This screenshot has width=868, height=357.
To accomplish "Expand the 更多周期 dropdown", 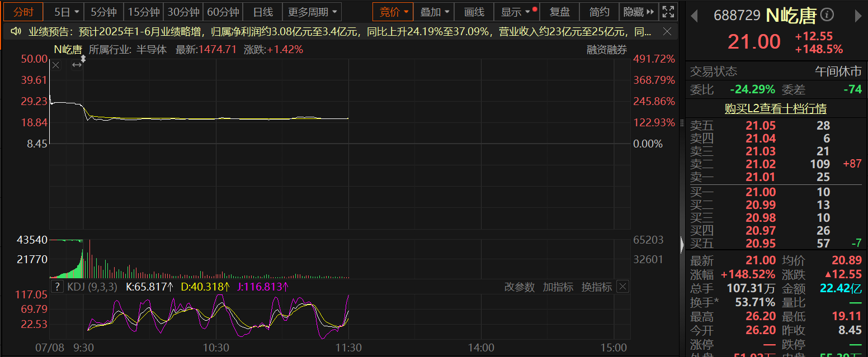I will pyautogui.click(x=312, y=12).
